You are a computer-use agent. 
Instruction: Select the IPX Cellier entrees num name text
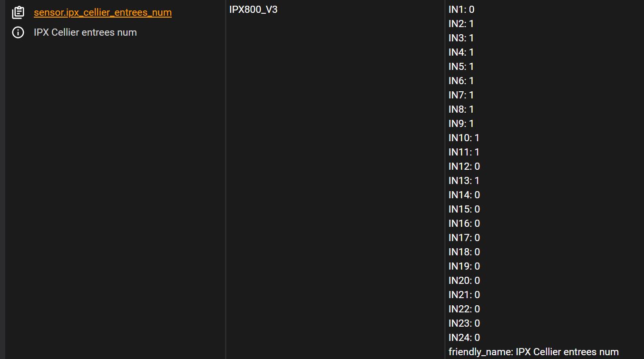tap(85, 32)
